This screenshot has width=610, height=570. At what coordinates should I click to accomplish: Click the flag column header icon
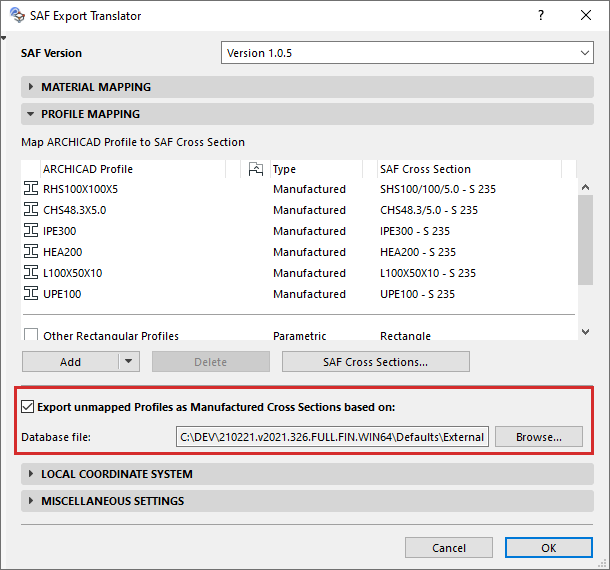coord(256,169)
